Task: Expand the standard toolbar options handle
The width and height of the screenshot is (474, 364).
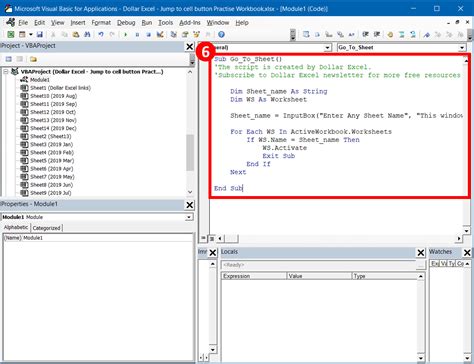Action: (x=293, y=35)
